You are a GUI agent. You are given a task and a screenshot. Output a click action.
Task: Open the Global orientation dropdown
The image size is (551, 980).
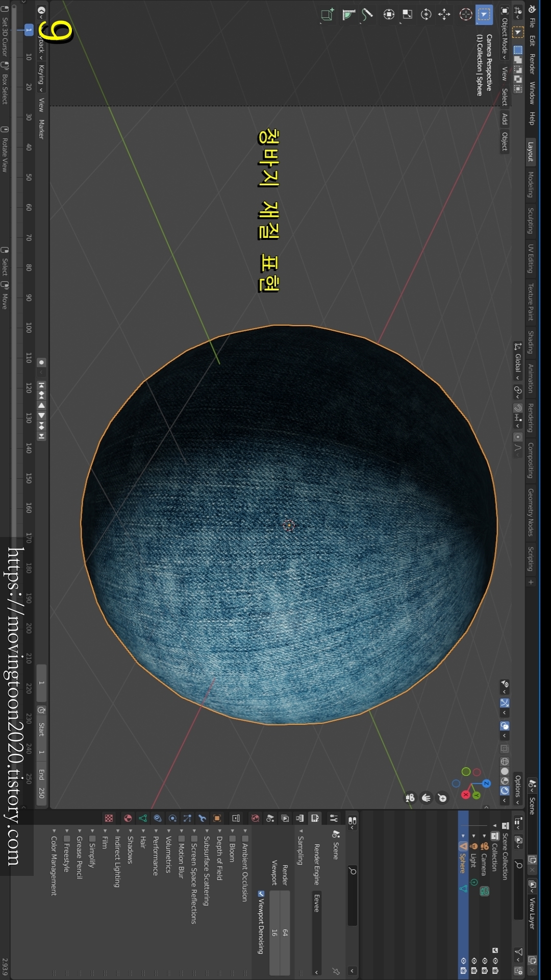[x=517, y=361]
